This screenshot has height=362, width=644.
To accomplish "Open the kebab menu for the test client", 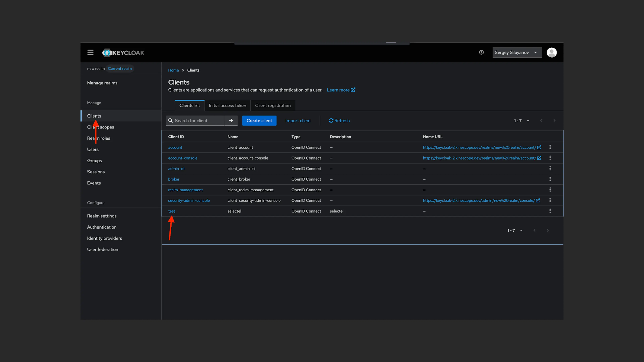I will click(550, 211).
